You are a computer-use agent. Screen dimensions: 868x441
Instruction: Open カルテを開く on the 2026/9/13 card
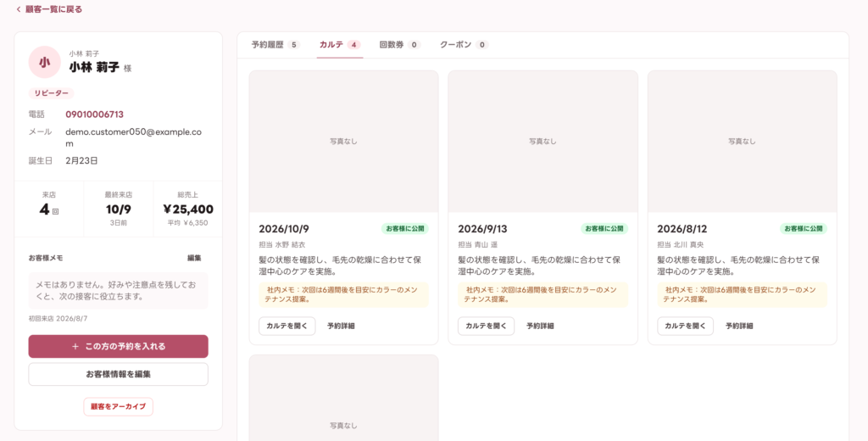pyautogui.click(x=486, y=326)
